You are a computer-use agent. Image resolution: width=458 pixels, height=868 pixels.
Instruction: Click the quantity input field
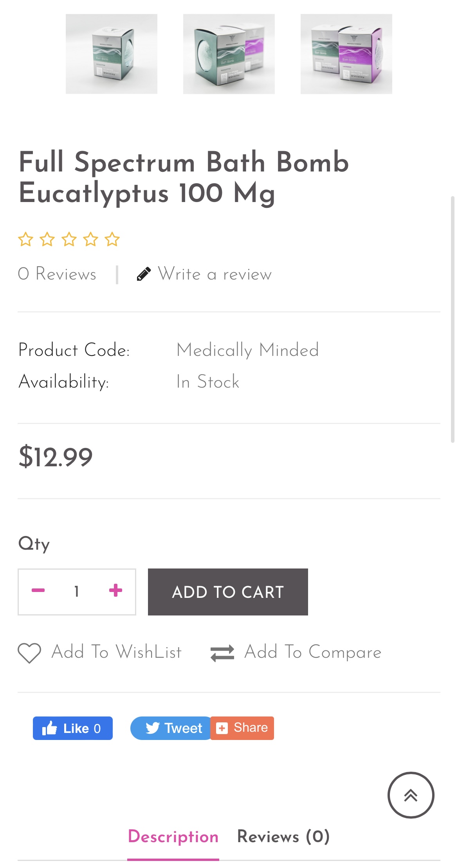click(x=77, y=591)
